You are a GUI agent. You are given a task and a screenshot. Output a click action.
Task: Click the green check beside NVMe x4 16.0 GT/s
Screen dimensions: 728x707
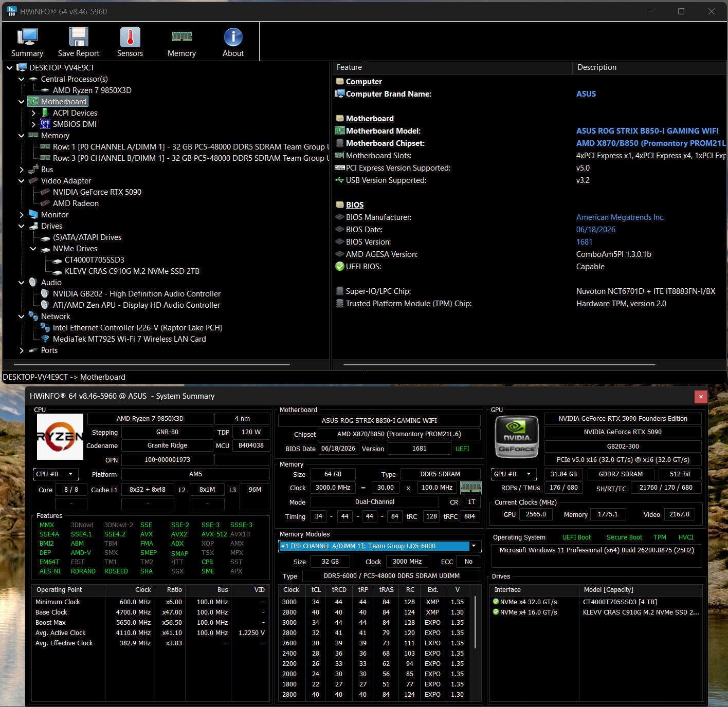496,612
